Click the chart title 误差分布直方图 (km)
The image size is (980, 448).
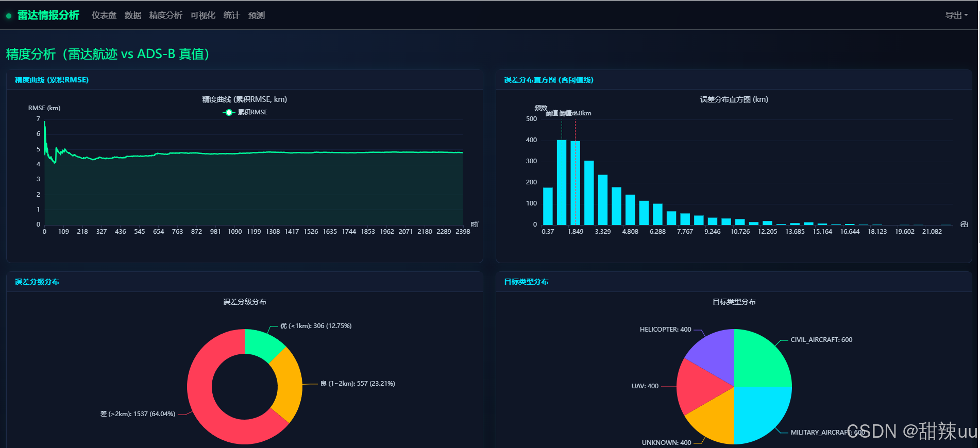(734, 99)
